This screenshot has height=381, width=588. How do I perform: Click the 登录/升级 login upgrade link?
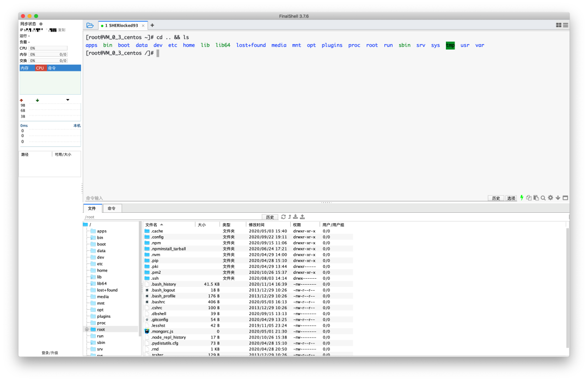pyautogui.click(x=50, y=353)
